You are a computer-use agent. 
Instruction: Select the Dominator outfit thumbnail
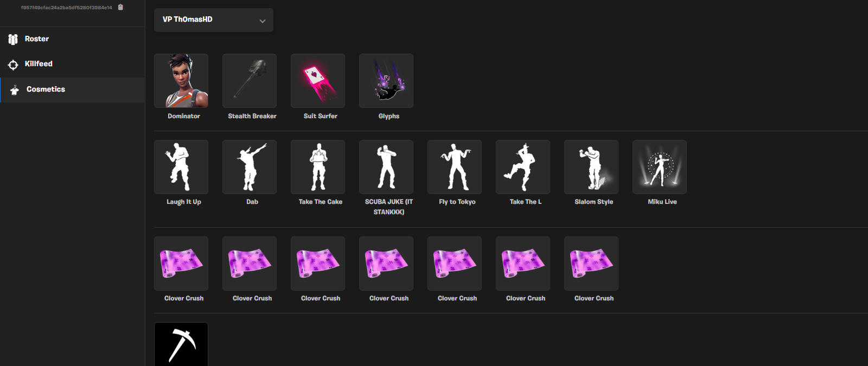[x=181, y=81]
